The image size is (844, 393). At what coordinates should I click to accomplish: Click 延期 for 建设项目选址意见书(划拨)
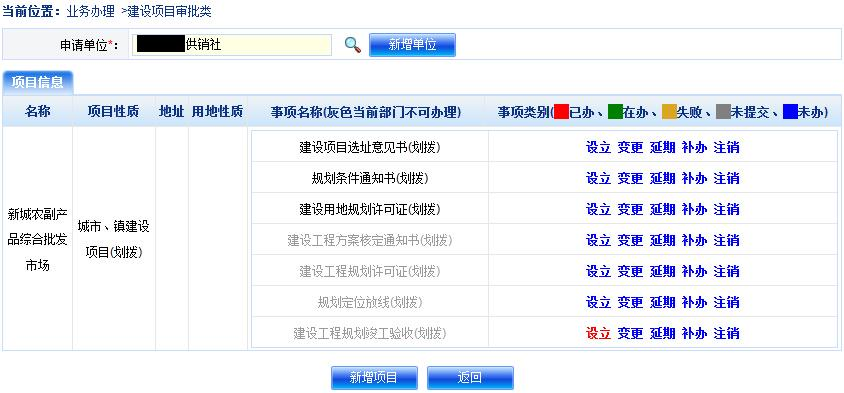pos(662,147)
